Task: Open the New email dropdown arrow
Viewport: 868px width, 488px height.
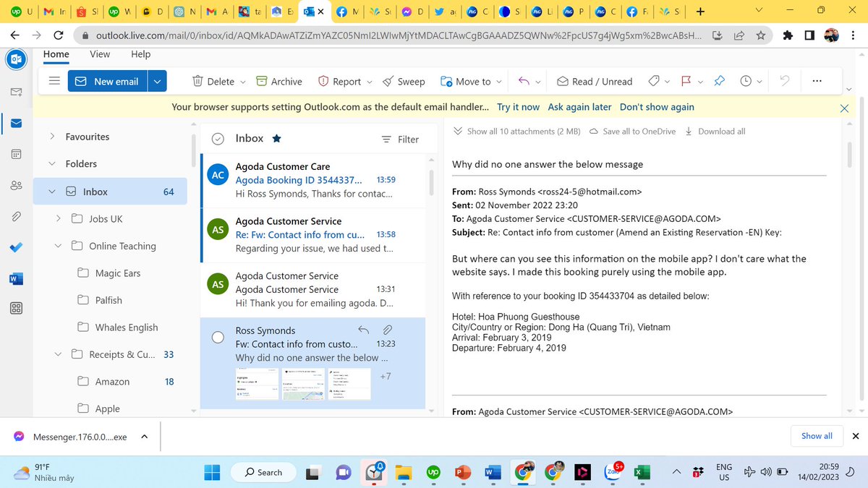Action: [158, 81]
